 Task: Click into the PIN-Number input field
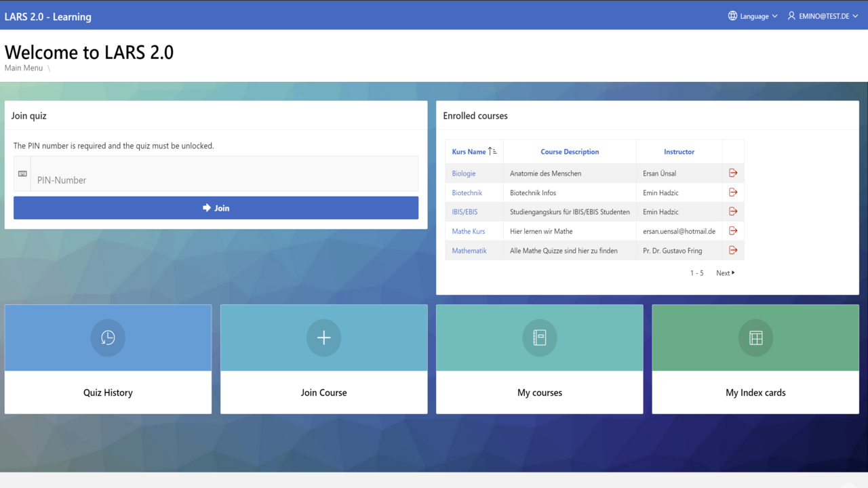224,180
